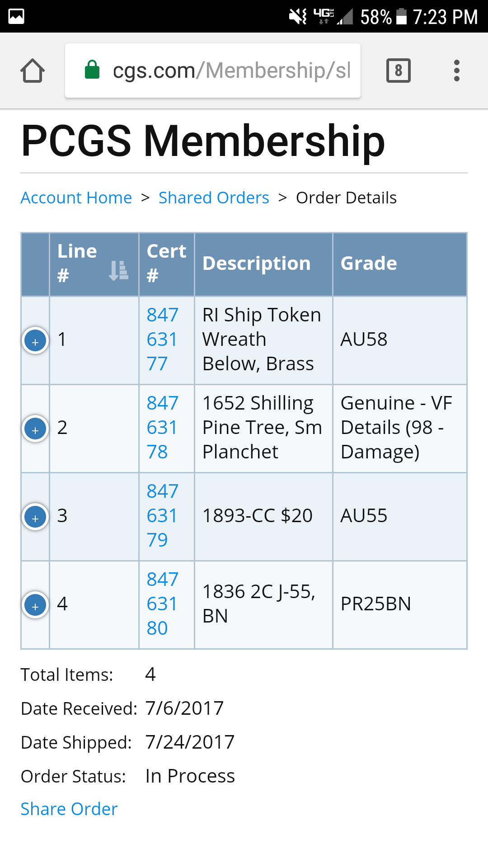Open the Account Home breadcrumb link
488x868 pixels.
click(76, 198)
